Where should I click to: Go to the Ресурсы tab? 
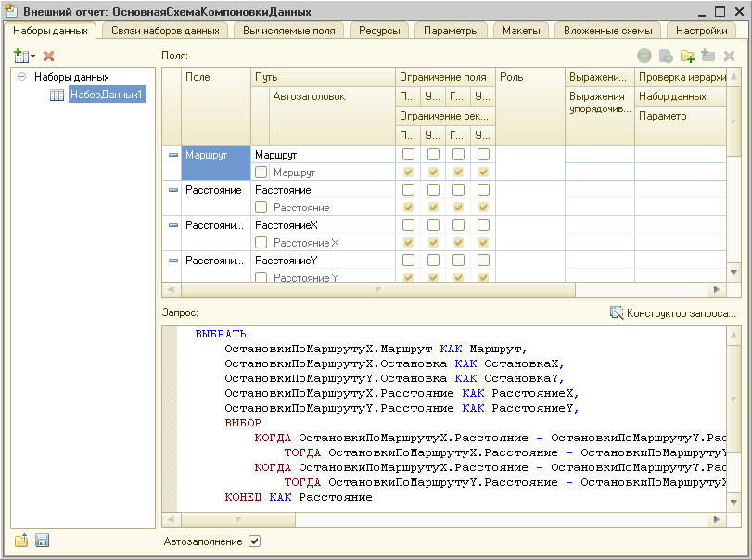379,31
